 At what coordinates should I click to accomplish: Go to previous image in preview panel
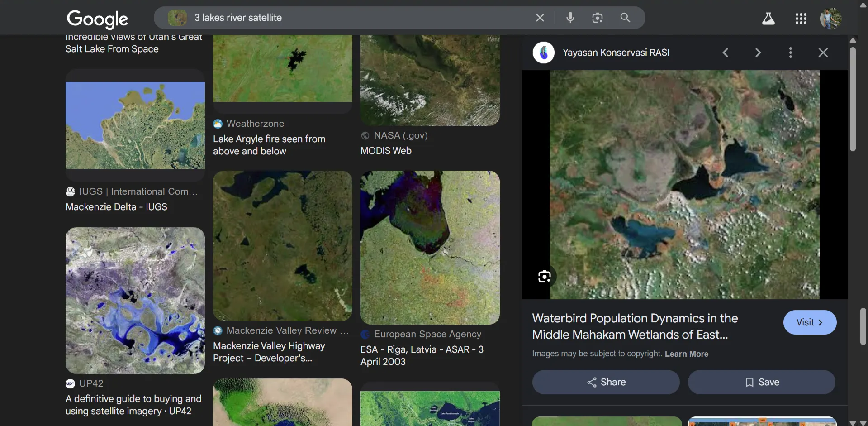click(x=726, y=53)
